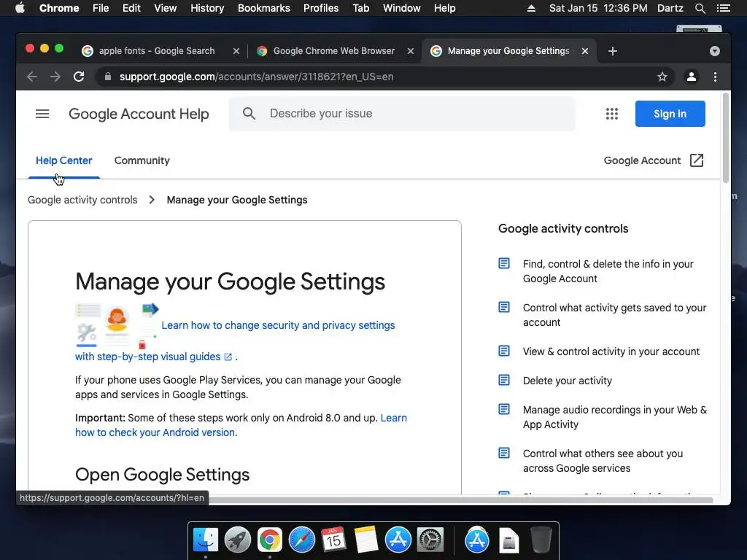Open Safari from the Dock
This screenshot has height=560, width=747.
tap(301, 540)
